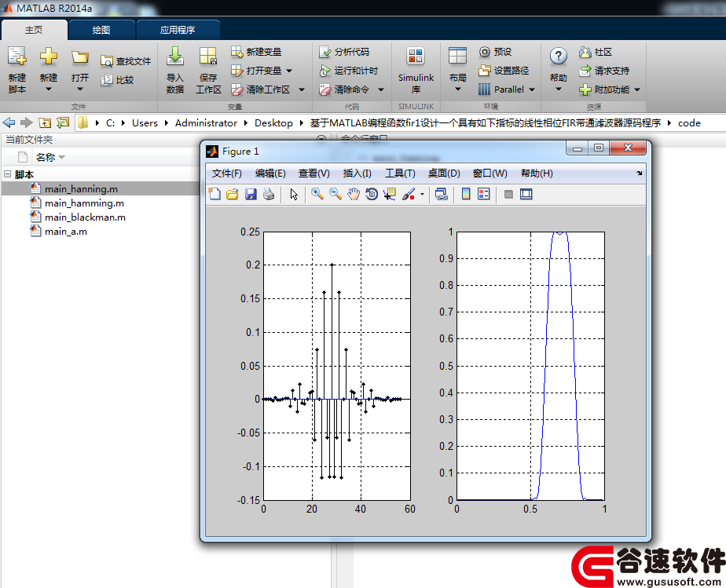
Task: Insert Colorbar using the toolbar icon
Action: 466,195
